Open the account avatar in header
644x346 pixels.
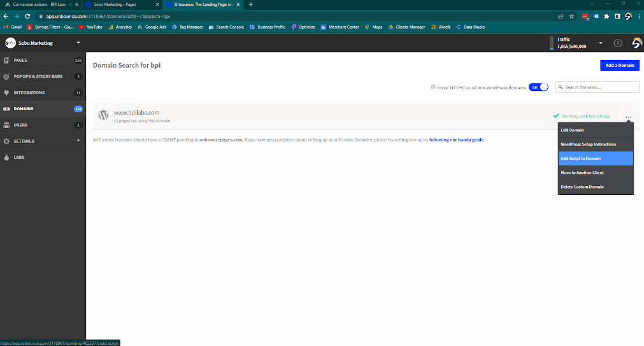click(637, 43)
